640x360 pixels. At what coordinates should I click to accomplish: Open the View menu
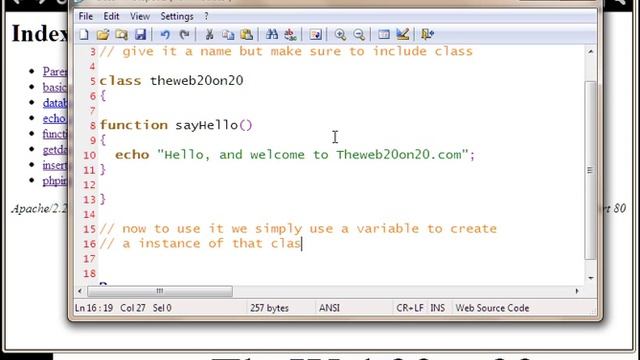(x=140, y=16)
